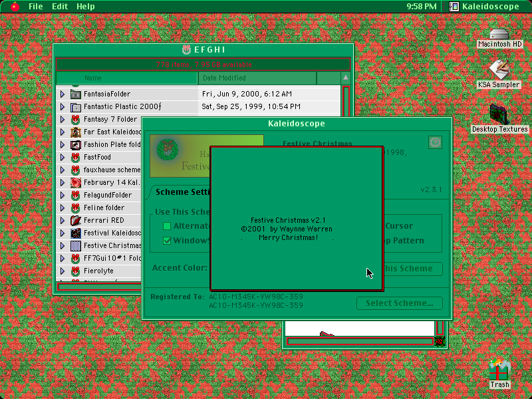The width and height of the screenshot is (532, 399).
Task: Select the FantasiaFolder icon
Action: 75,94
